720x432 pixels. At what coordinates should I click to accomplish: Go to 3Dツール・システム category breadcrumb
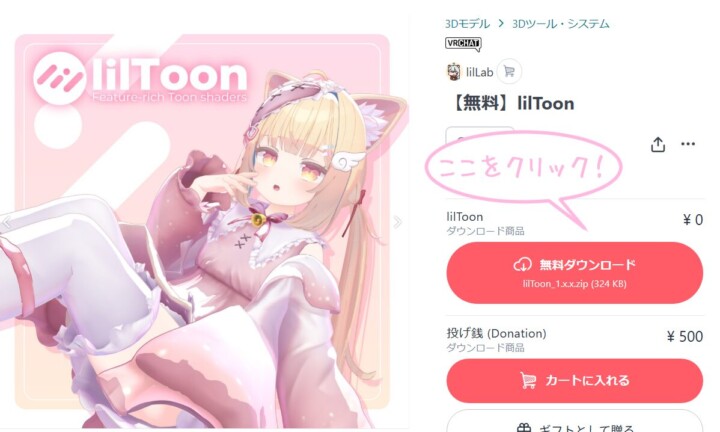[x=561, y=23]
